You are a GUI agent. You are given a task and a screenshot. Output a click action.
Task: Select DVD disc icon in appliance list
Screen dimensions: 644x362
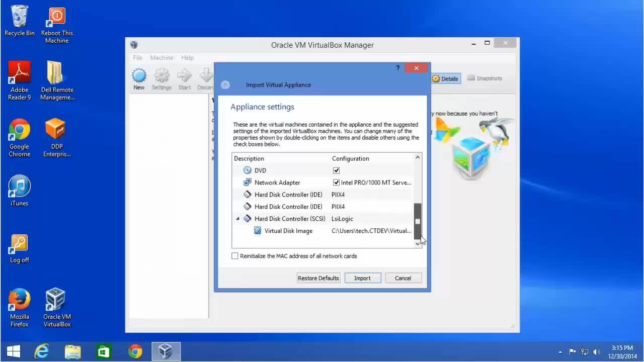[x=247, y=170]
